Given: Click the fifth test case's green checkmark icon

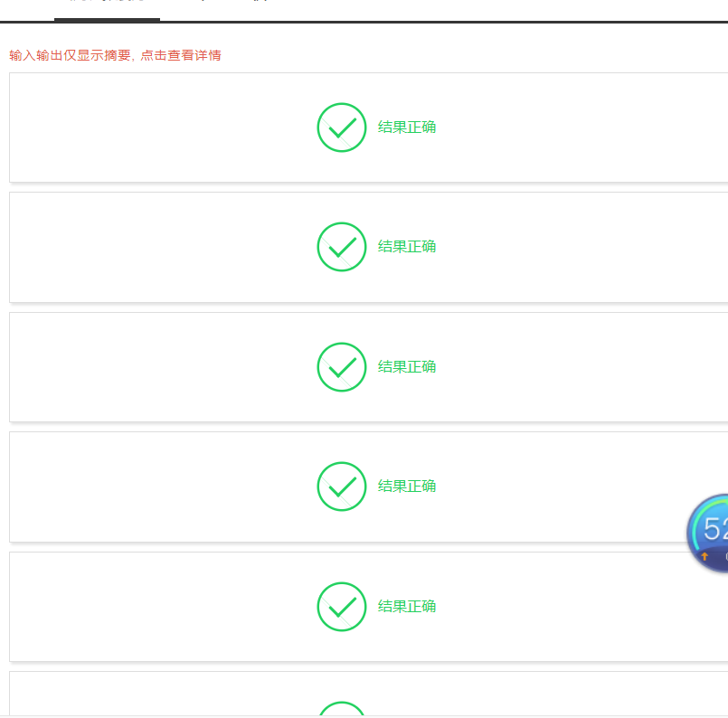Looking at the screenshot, I should [342, 606].
